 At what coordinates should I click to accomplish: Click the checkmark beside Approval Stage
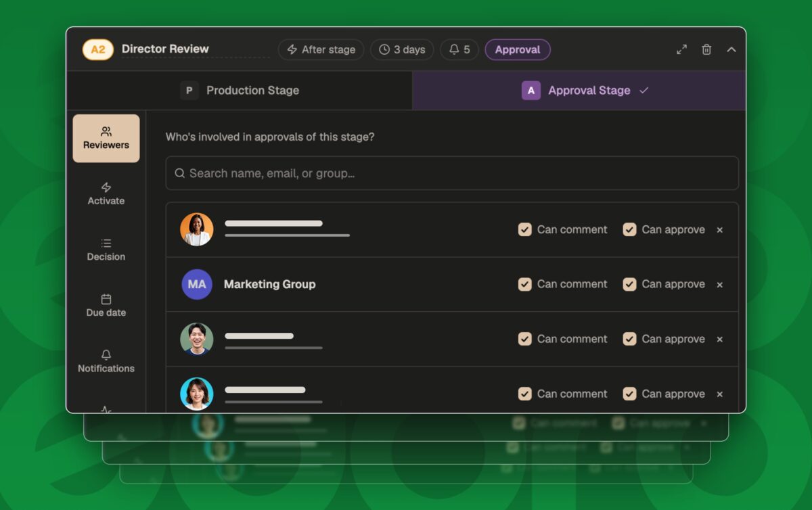coord(644,91)
